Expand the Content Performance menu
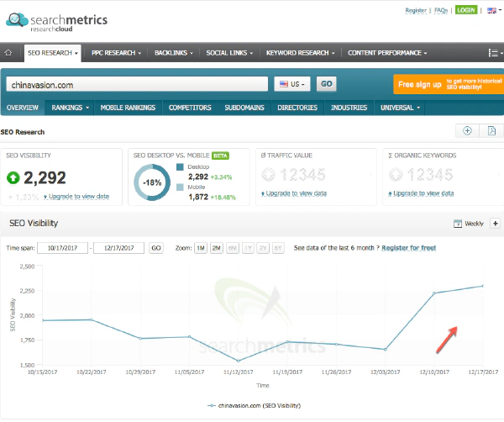This screenshot has height=422, width=504. pos(387,53)
